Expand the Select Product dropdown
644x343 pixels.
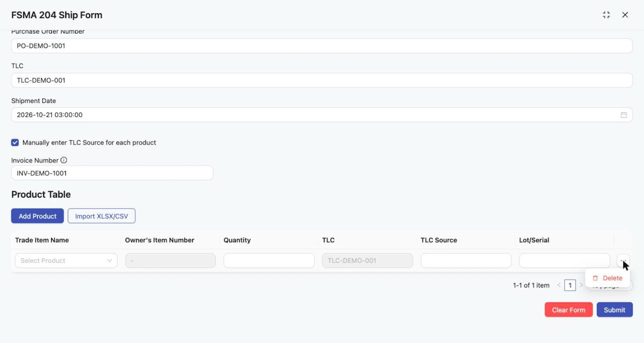(66, 261)
